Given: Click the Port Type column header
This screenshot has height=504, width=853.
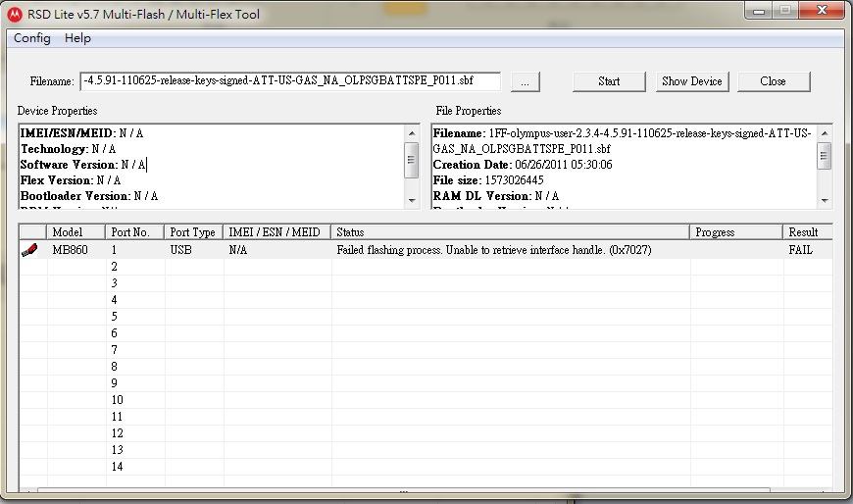Looking at the screenshot, I should [x=194, y=232].
